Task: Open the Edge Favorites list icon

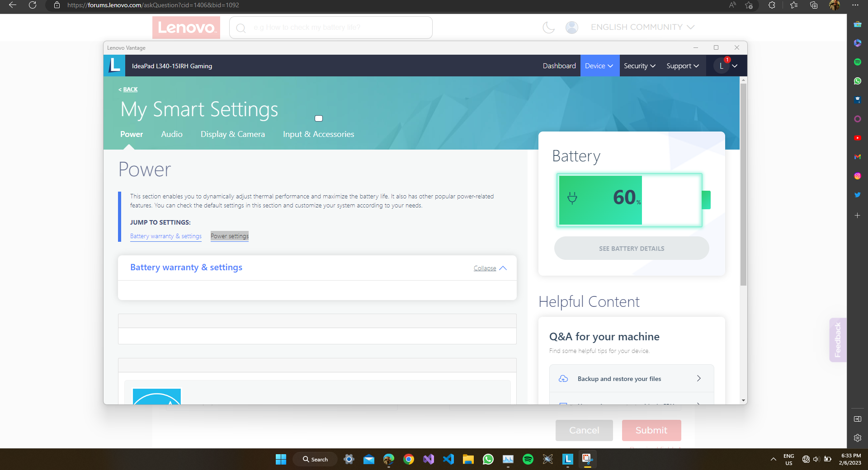Action: (794, 5)
